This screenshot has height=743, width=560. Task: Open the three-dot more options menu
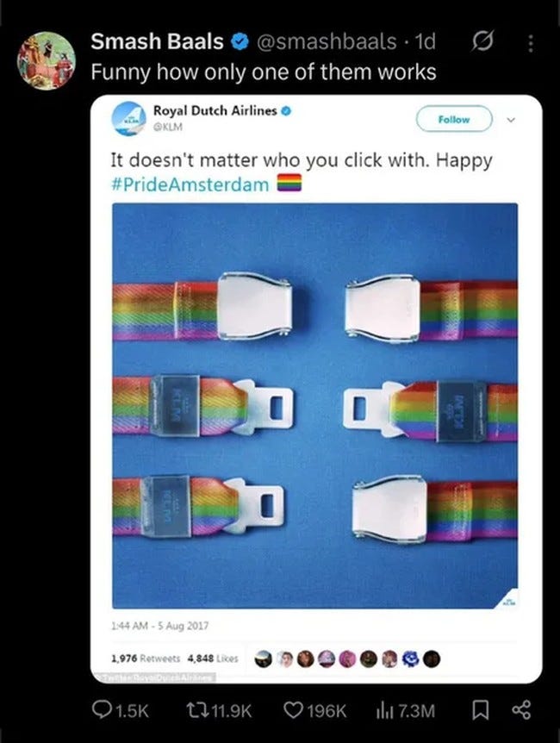[531, 43]
